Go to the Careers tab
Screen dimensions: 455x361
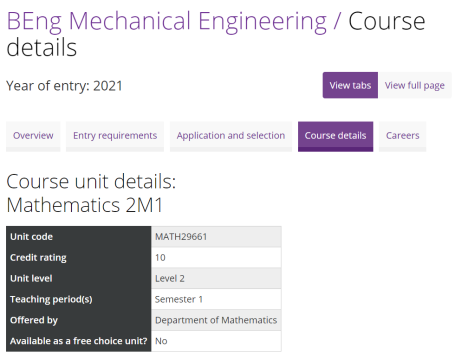click(x=402, y=136)
